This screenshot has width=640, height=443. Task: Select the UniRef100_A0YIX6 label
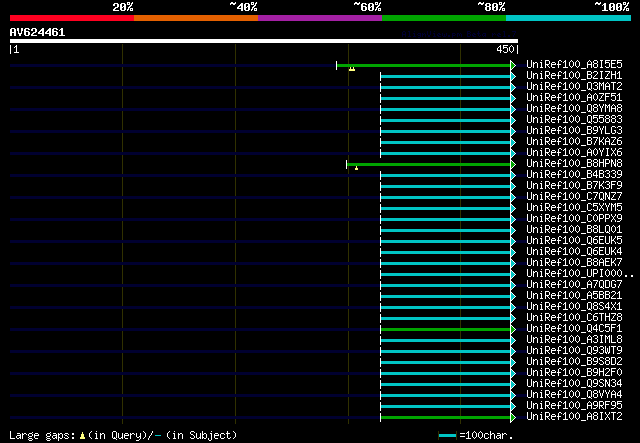tap(574, 153)
